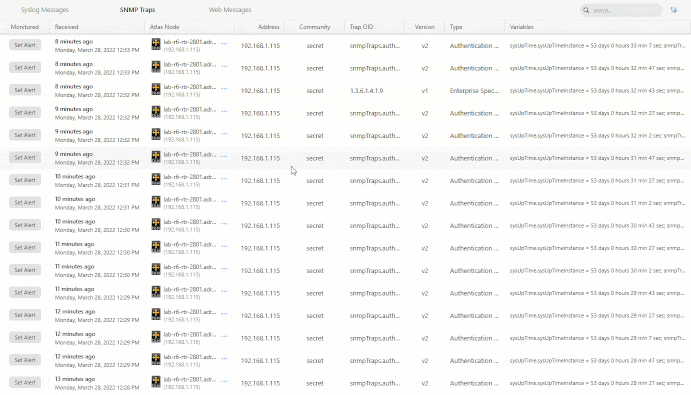Image resolution: width=691 pixels, height=395 pixels.
Task: Open the ellipsis menu in the 1.3.6.1.4.1.9 row
Action: pos(224,89)
